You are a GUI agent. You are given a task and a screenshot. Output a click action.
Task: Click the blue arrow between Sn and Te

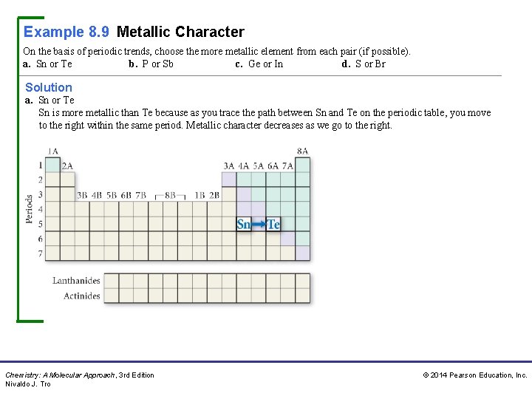click(259, 224)
